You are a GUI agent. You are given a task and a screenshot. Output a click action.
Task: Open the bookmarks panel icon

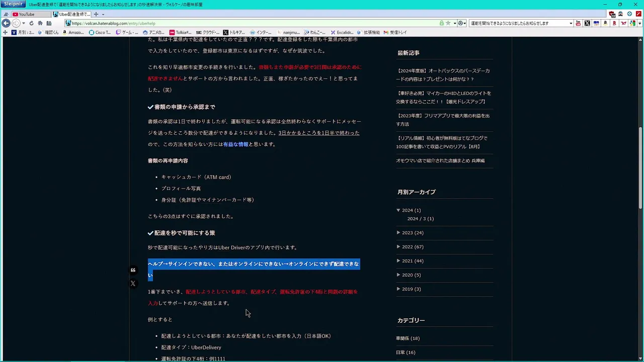tap(49, 23)
